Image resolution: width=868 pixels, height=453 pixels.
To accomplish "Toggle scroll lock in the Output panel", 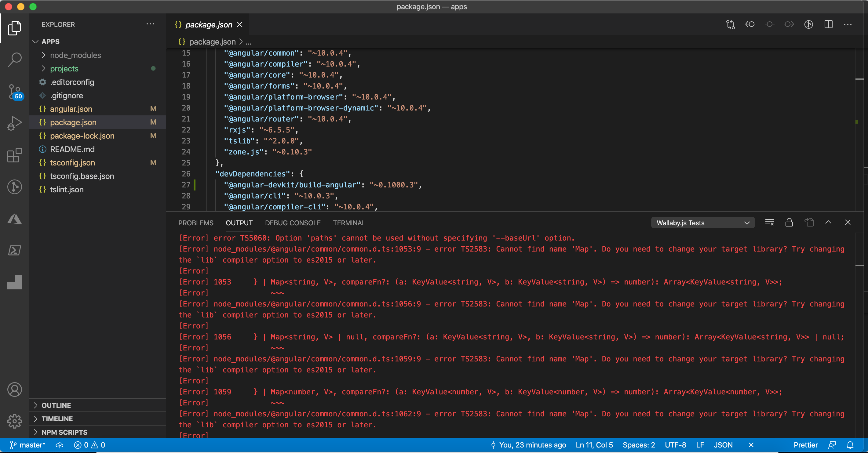I will [789, 223].
